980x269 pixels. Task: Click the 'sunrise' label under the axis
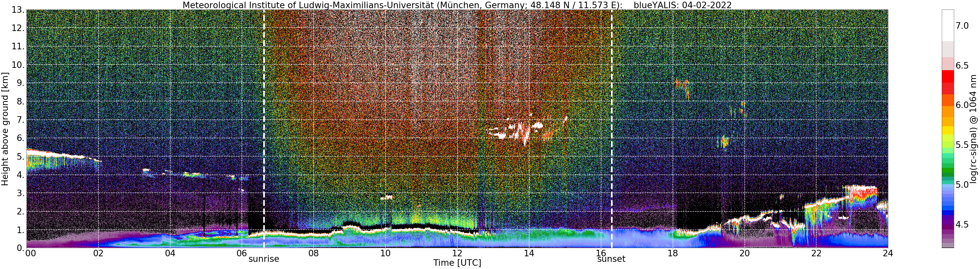pos(264,259)
